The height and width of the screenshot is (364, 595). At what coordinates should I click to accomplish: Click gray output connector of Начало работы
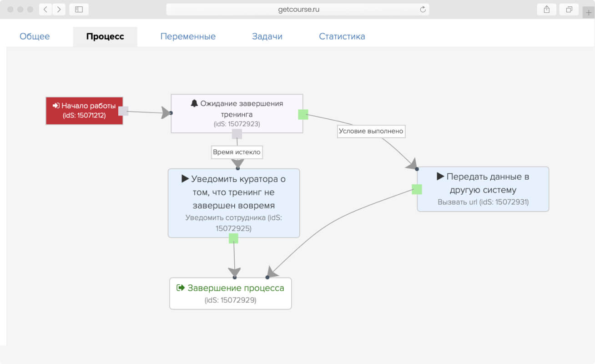[x=123, y=111]
